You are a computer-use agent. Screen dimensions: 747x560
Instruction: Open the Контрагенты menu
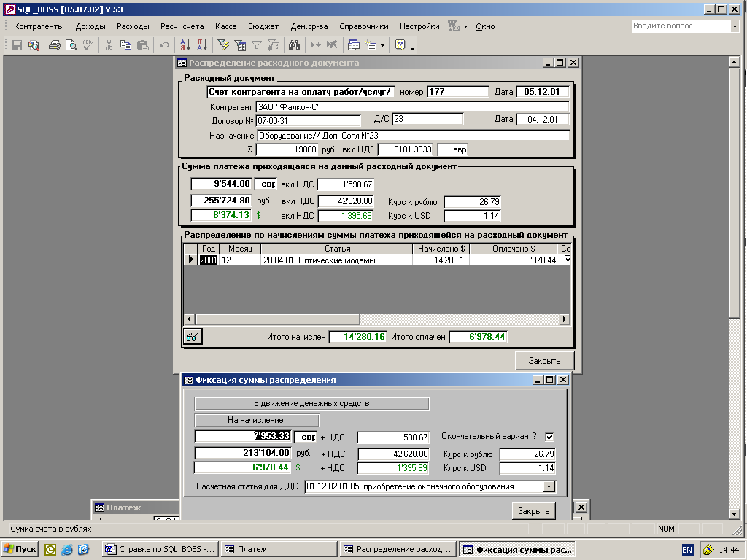pyautogui.click(x=39, y=26)
